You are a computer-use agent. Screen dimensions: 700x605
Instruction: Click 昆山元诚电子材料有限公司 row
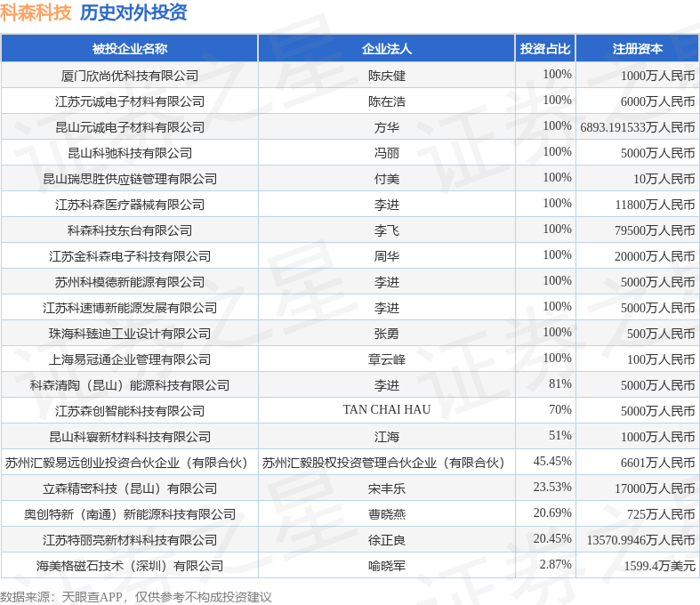coord(350,127)
